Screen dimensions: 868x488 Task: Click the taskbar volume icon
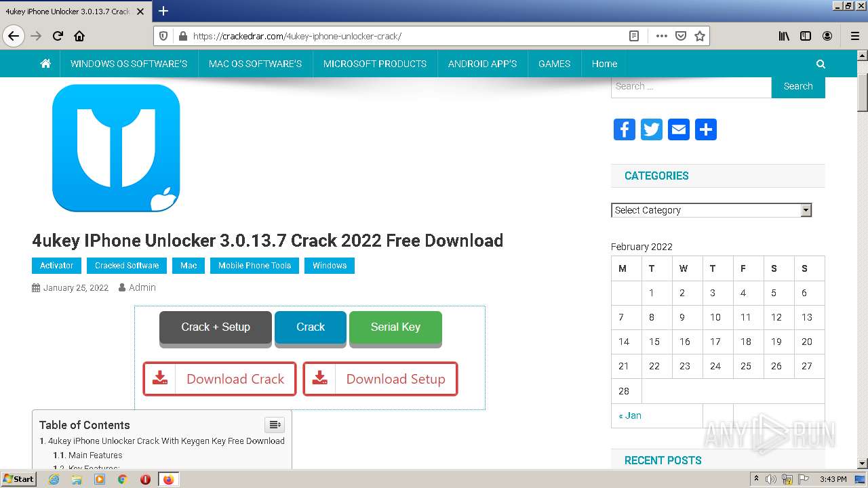point(771,479)
